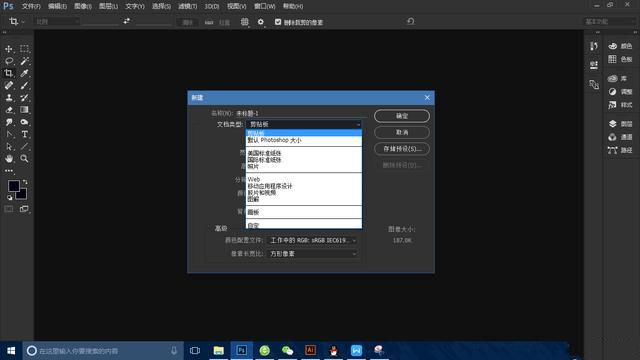Open the Styles (样式) panel
The height and width of the screenshot is (360, 640).
(x=620, y=105)
